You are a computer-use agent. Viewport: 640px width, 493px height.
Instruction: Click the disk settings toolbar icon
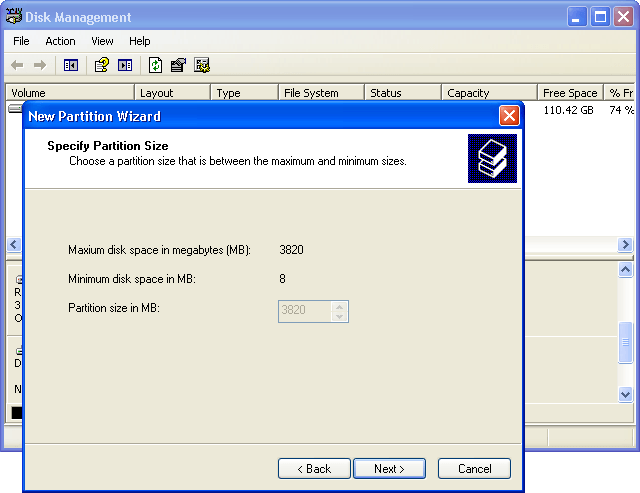202,65
